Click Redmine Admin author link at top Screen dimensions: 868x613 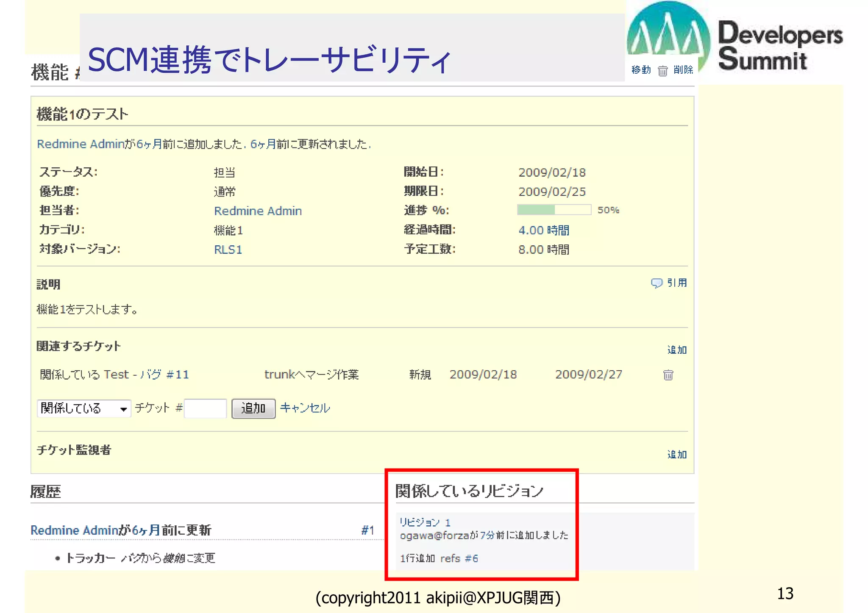(x=81, y=144)
